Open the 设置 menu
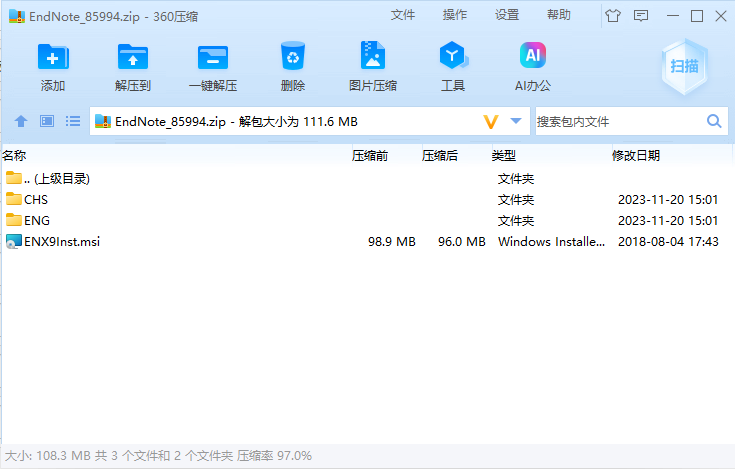The height and width of the screenshot is (469, 735). coord(507,15)
